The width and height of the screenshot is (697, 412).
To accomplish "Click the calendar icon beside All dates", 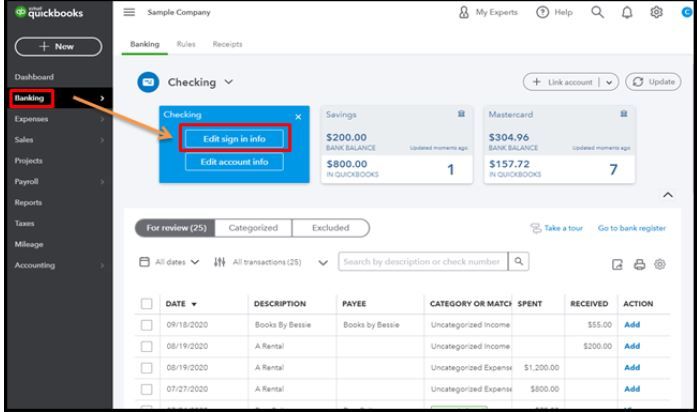I will (x=144, y=262).
